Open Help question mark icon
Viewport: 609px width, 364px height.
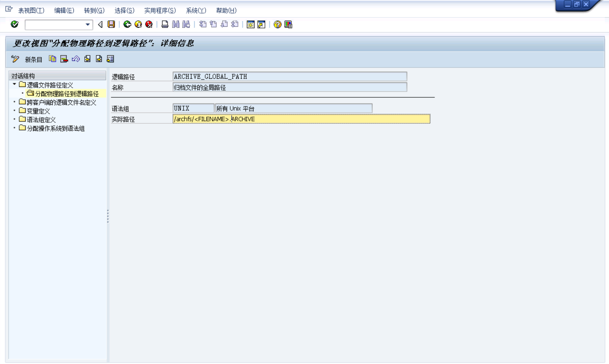(x=278, y=24)
